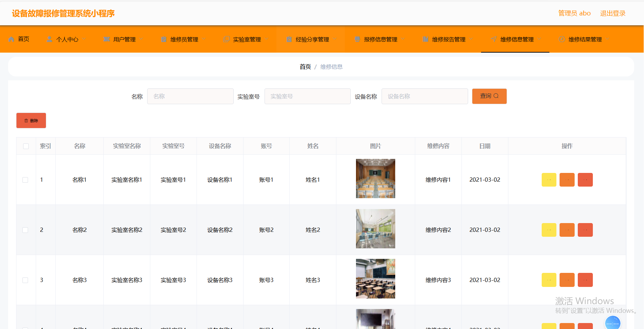644x329 pixels.
Task: Click the cell 维修内容3
Action: 438,280
